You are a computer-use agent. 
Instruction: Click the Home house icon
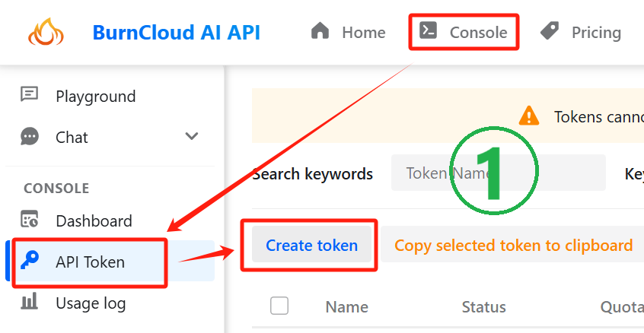coord(320,30)
